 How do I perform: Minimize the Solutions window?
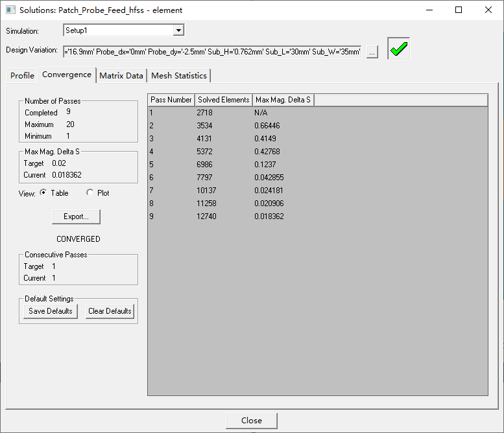(429, 10)
